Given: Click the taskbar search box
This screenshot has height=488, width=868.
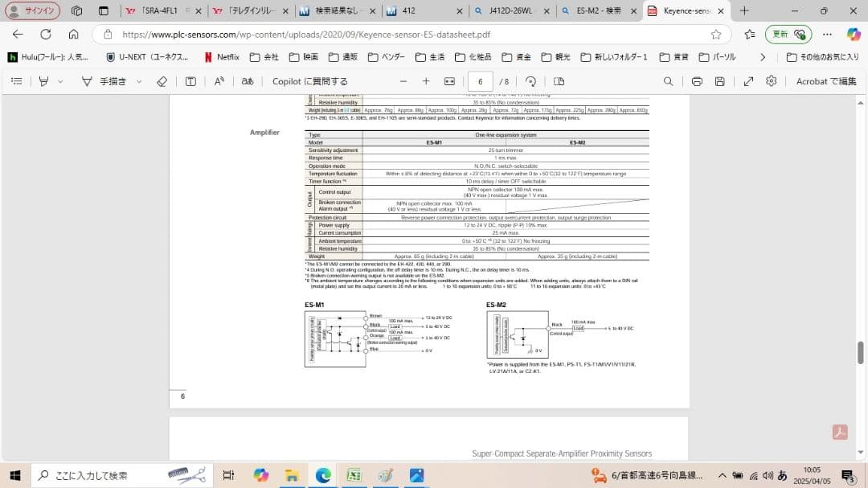Looking at the screenshot, I should coord(122,475).
